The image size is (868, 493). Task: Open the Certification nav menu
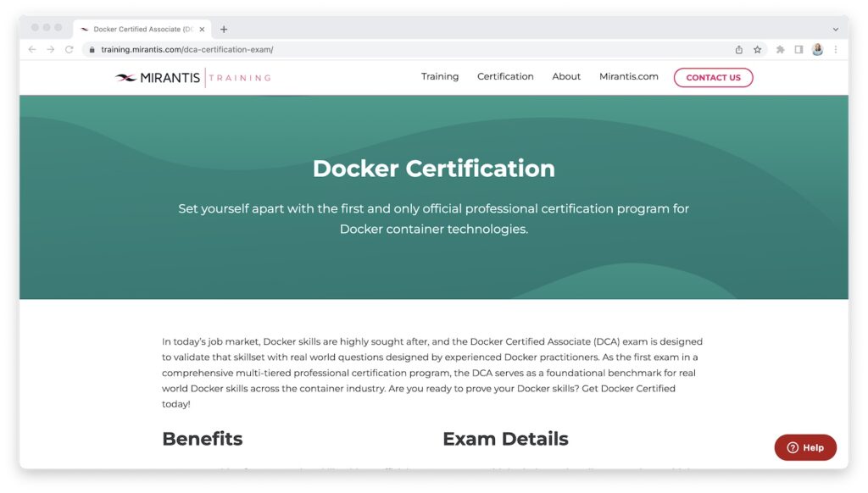505,76
